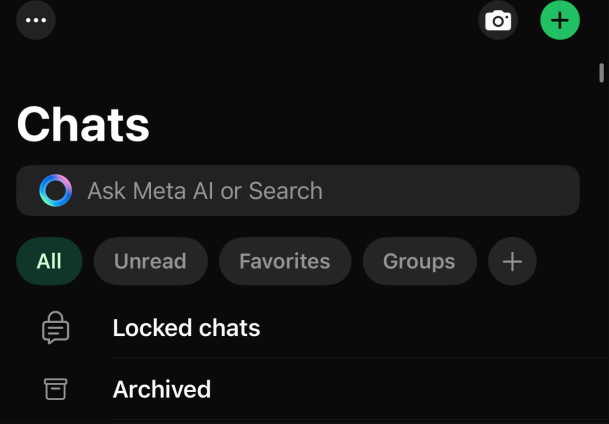Add a new chat filter list
609x424 pixels.
(x=512, y=262)
